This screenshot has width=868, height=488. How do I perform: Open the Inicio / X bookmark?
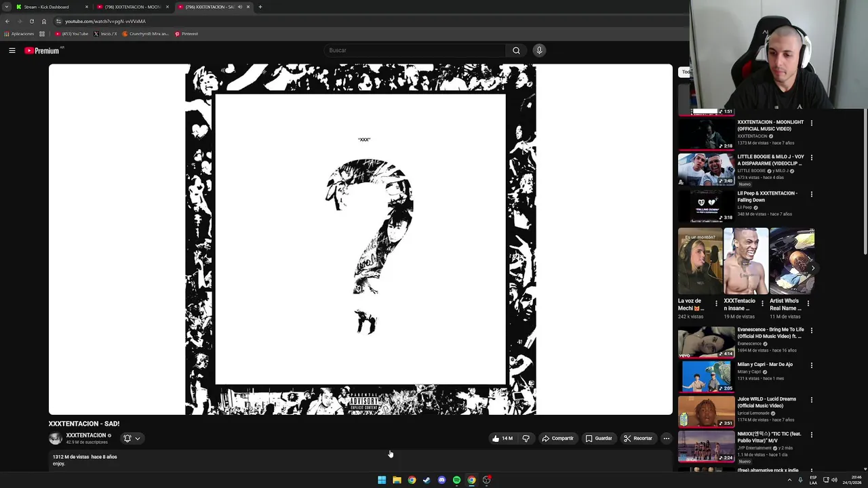[x=105, y=34]
